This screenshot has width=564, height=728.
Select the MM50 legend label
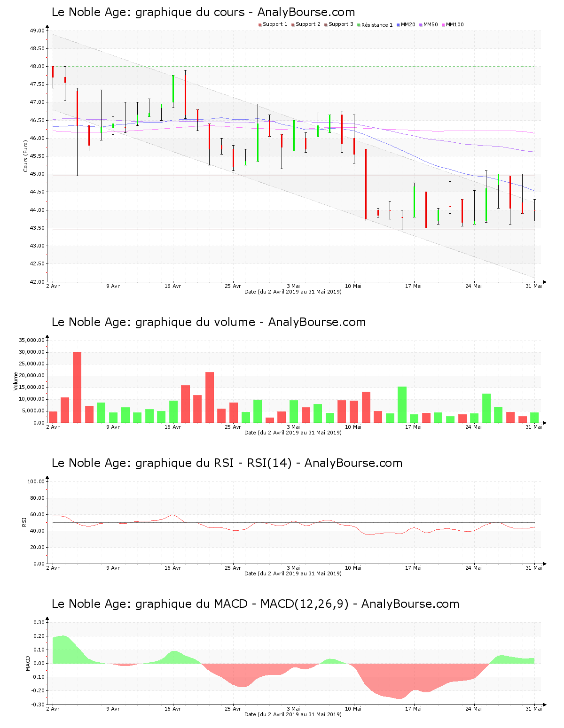[431, 24]
